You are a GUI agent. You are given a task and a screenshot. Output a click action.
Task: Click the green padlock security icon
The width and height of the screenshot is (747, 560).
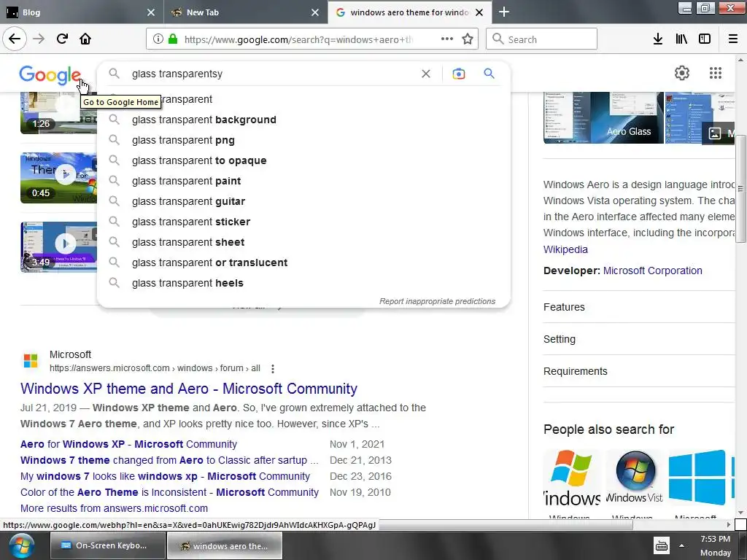click(173, 39)
